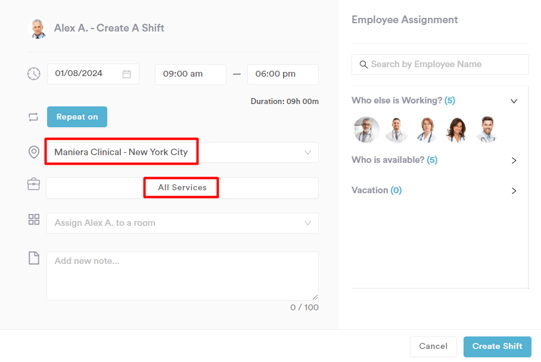Click the location pin icon
Image resolution: width=541 pixels, height=362 pixels.
pos(34,152)
